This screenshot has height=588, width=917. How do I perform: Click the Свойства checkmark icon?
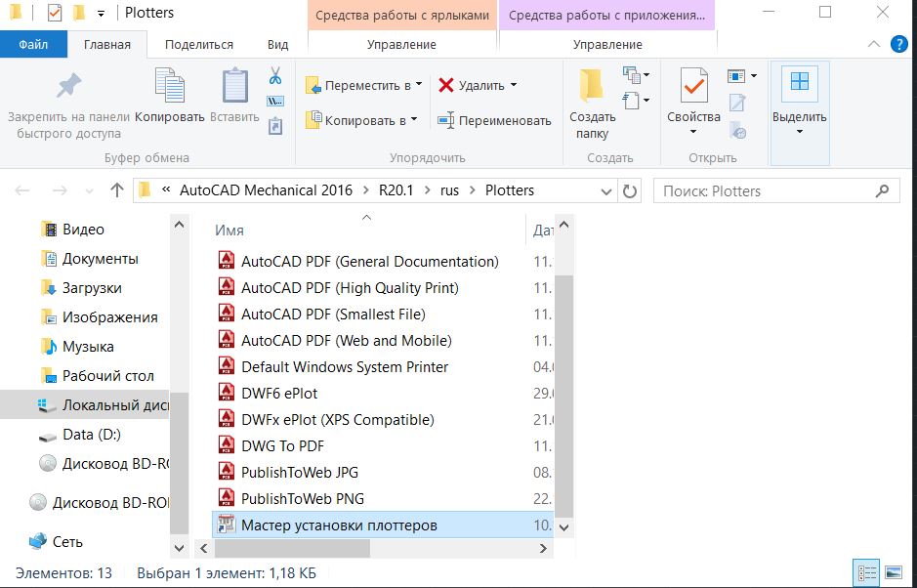pyautogui.click(x=693, y=86)
